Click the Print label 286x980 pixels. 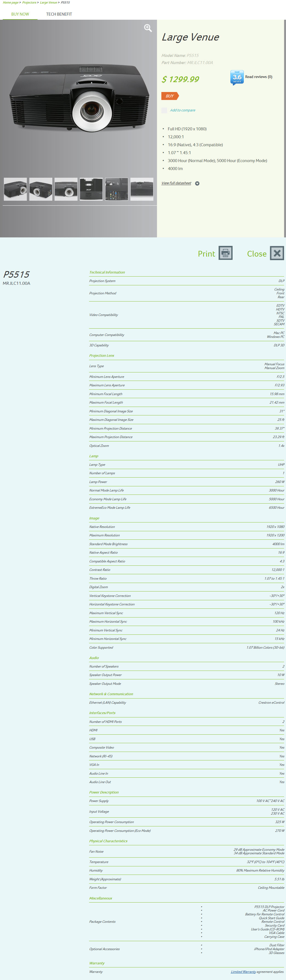click(206, 254)
